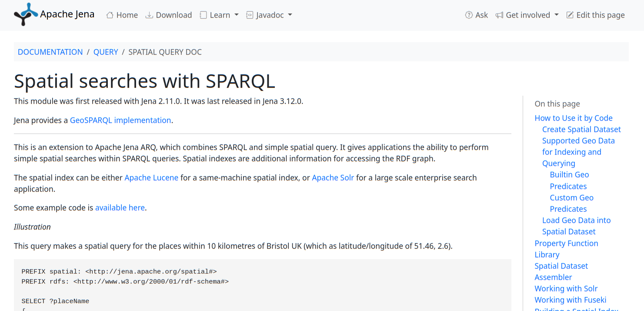The height and width of the screenshot is (311, 644).
Task: Click the Download arrow icon
Action: (x=149, y=15)
